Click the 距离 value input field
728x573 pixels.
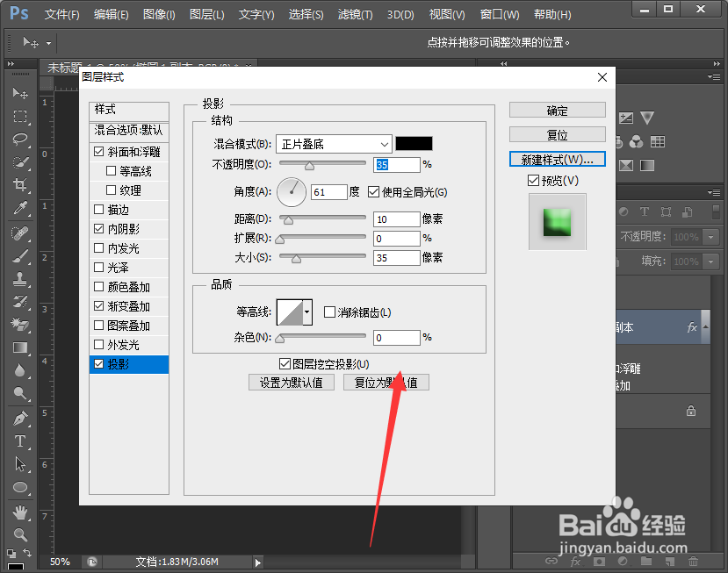397,219
